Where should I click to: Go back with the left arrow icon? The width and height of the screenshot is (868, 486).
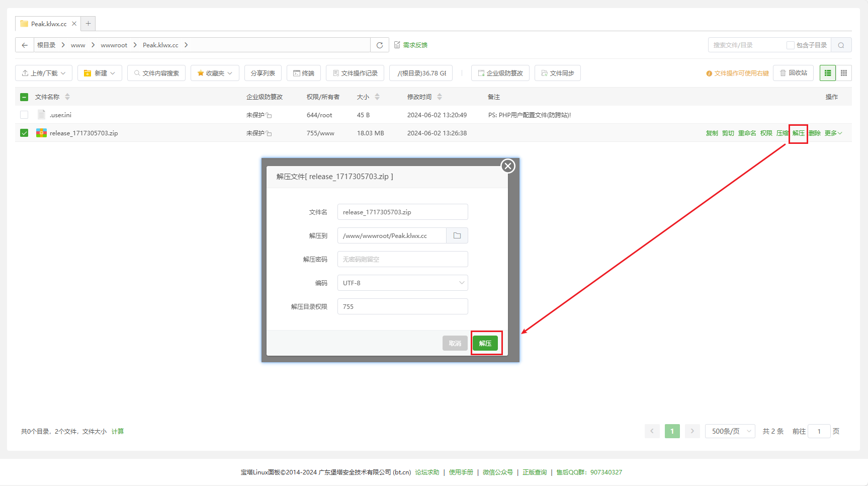pos(25,45)
